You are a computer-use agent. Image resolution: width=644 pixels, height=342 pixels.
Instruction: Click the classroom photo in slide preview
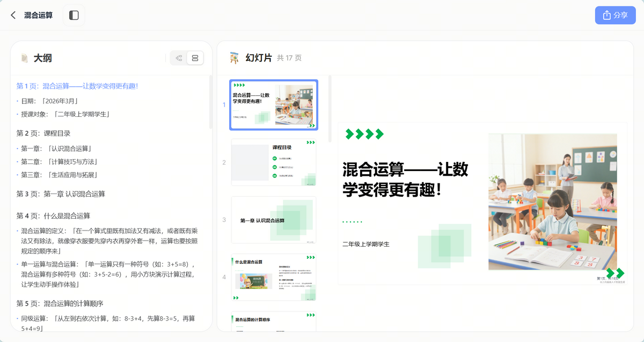point(552,202)
